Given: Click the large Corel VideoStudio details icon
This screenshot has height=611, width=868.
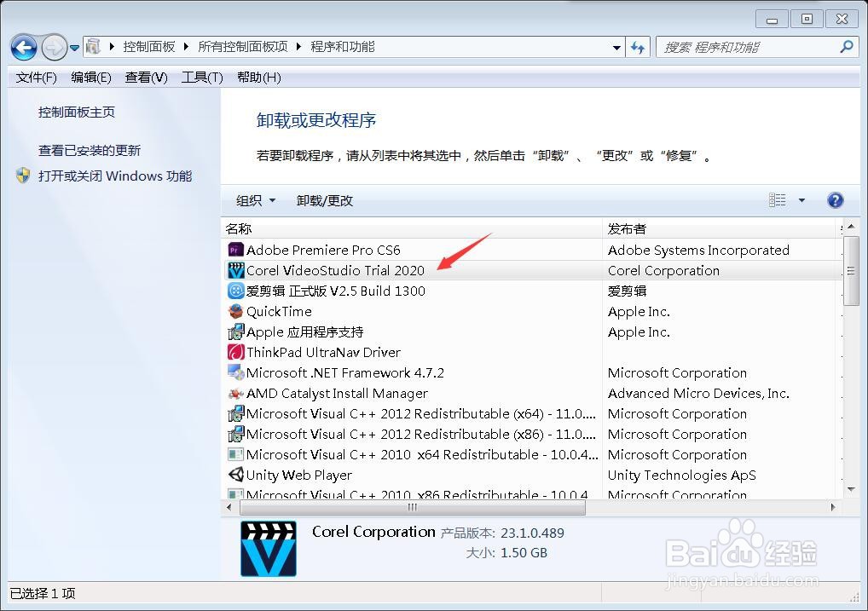Looking at the screenshot, I should pos(269,549).
